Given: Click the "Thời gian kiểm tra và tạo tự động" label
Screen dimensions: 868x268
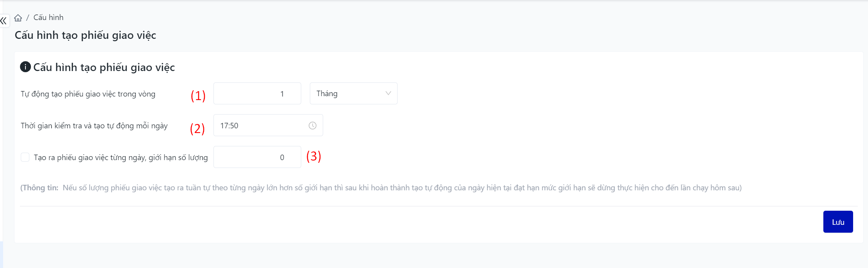Looking at the screenshot, I should tap(94, 126).
